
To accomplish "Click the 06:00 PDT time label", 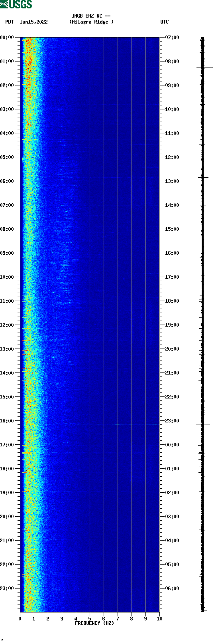I will (x=7, y=181).
